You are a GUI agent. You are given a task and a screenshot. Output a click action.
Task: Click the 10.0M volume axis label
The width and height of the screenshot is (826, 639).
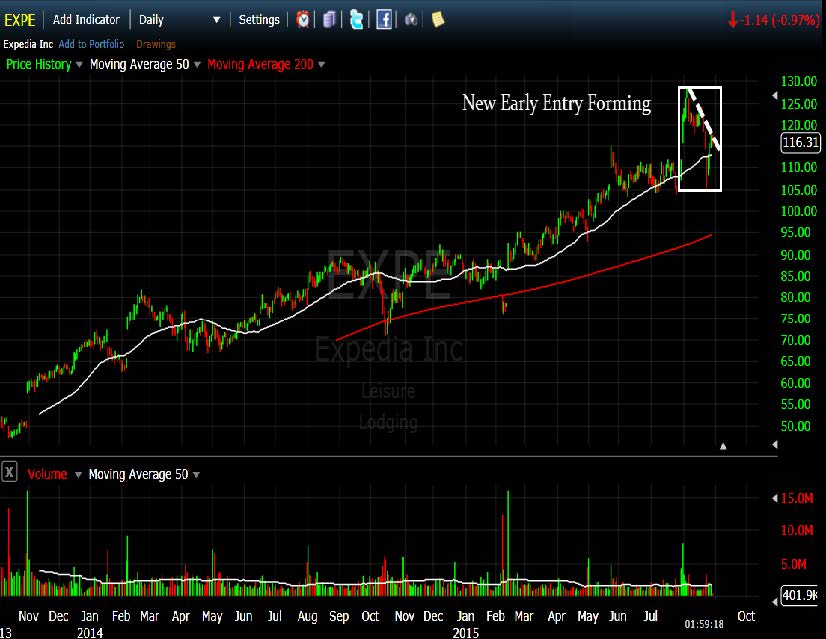pos(797,530)
